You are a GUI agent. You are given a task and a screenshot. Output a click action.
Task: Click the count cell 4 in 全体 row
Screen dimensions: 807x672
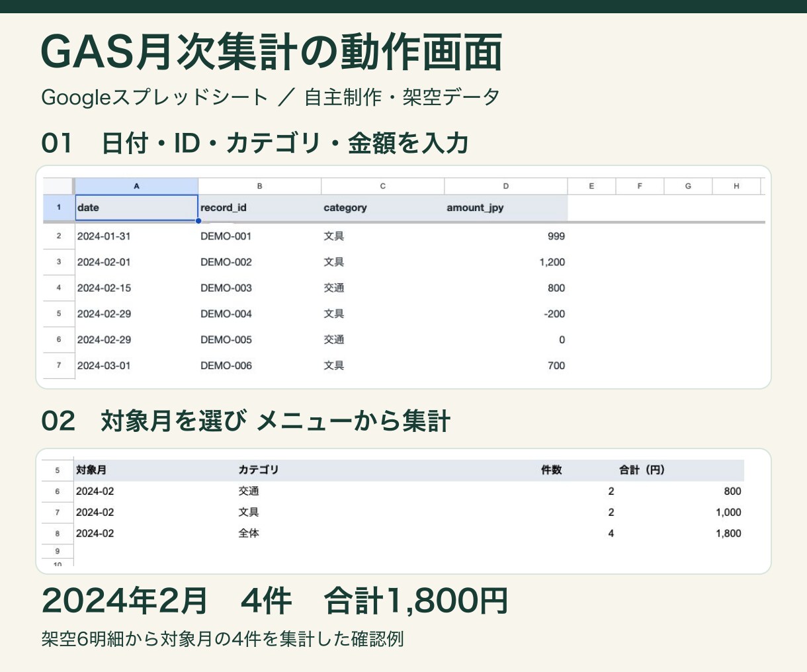coord(577,534)
